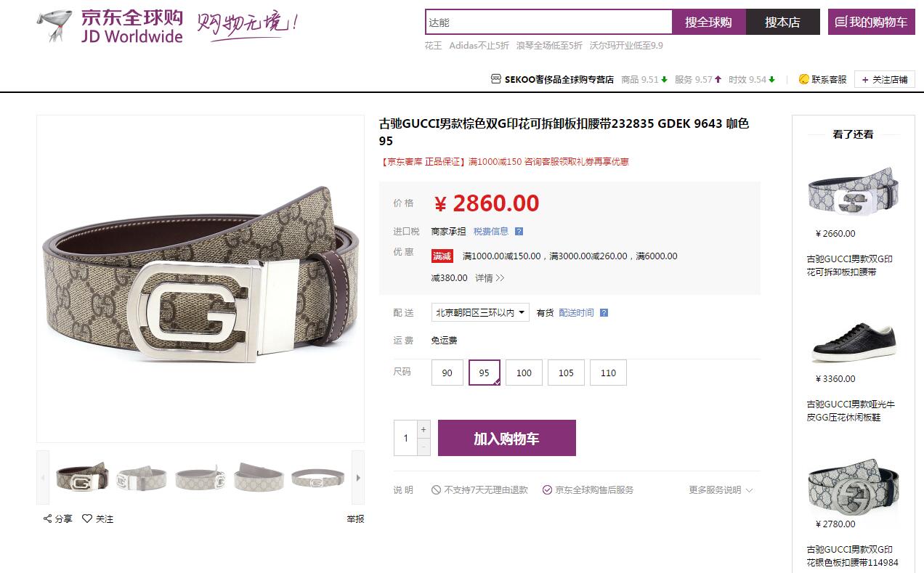Open the delivery region dropdown 北京朝阳区三环以内
The image size is (924, 573).
coord(480,312)
